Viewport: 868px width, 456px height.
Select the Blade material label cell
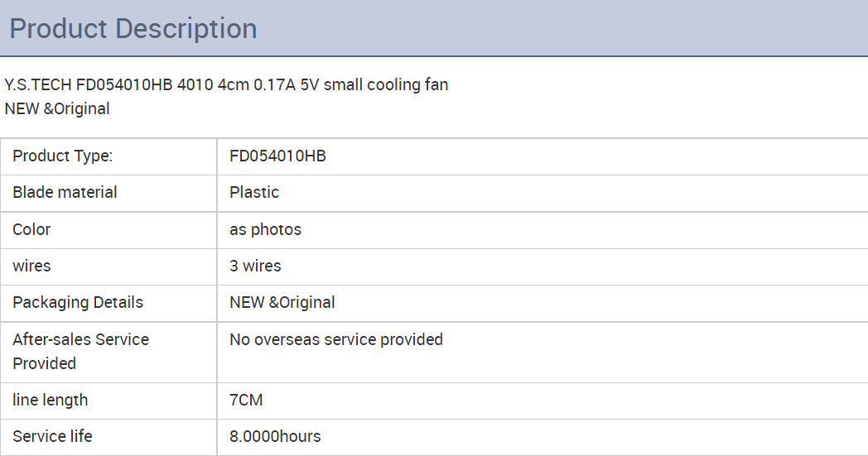pos(108,193)
